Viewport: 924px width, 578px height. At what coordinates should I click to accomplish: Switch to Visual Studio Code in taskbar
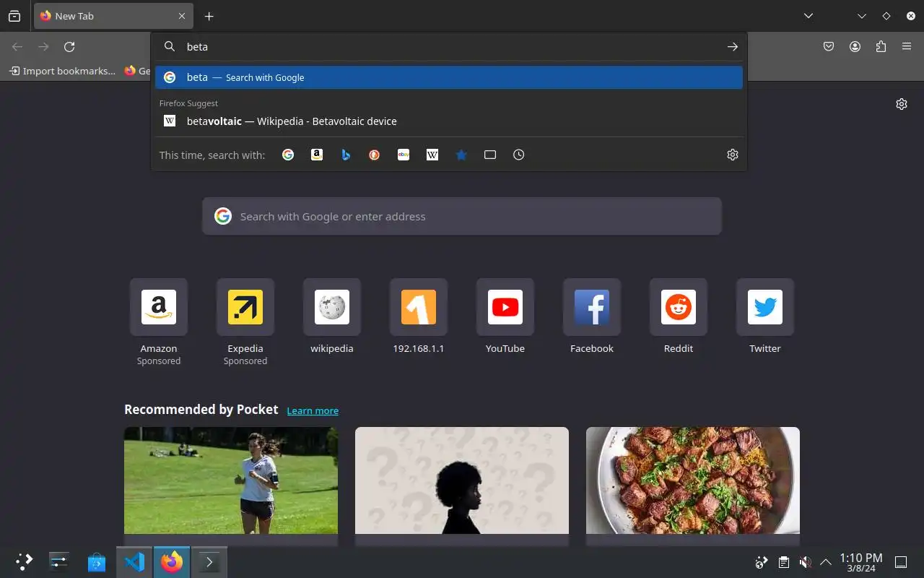134,561
